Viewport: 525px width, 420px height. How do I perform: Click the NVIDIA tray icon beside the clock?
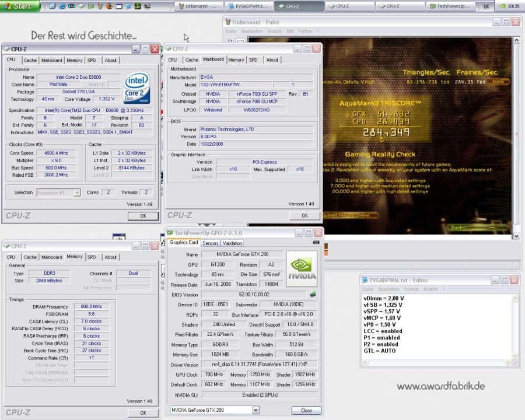(502, 6)
